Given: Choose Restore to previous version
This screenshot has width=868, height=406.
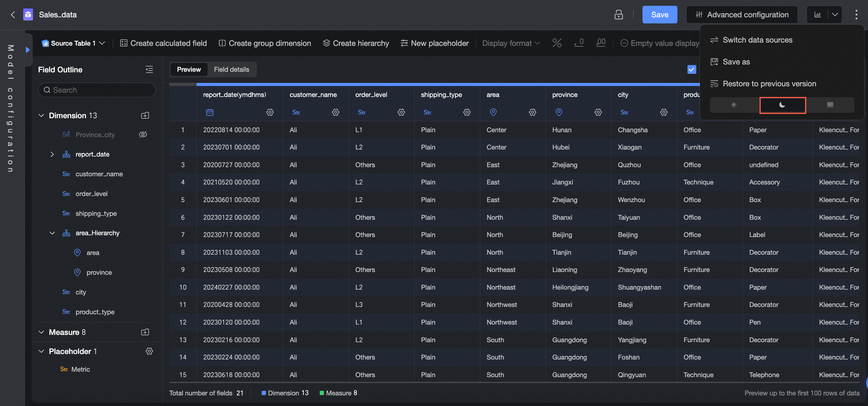Looking at the screenshot, I should (769, 84).
